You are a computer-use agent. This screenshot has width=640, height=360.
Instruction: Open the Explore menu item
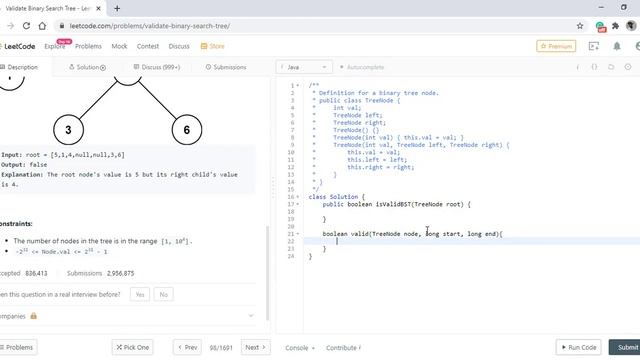(55, 46)
